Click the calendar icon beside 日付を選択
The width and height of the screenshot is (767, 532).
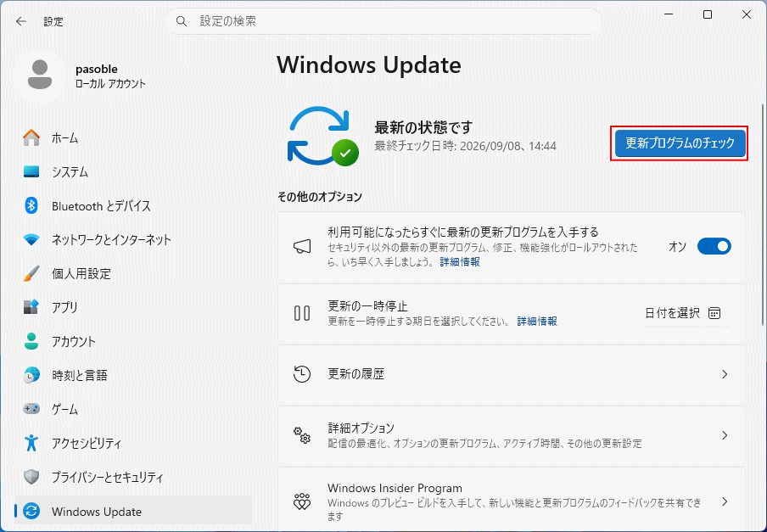click(714, 313)
